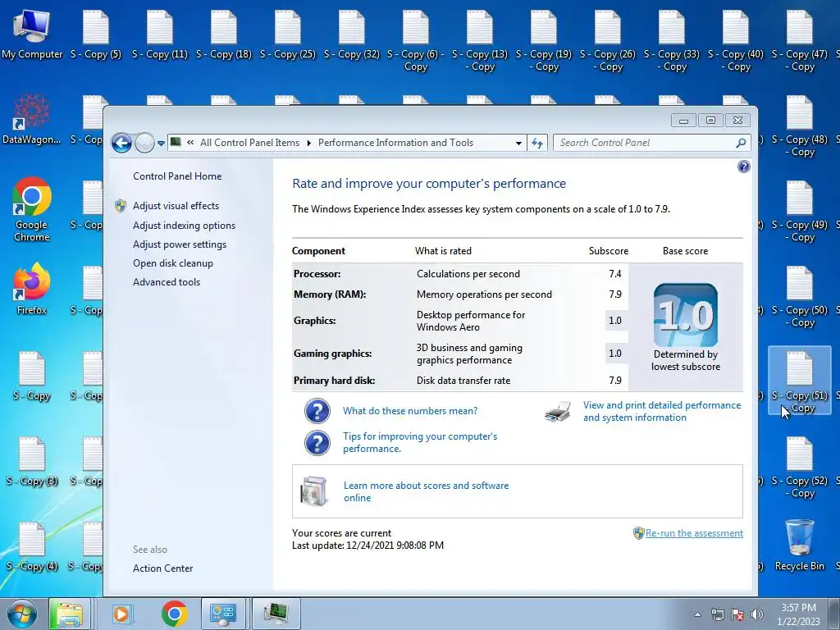Click the Back navigation arrow button

121,143
